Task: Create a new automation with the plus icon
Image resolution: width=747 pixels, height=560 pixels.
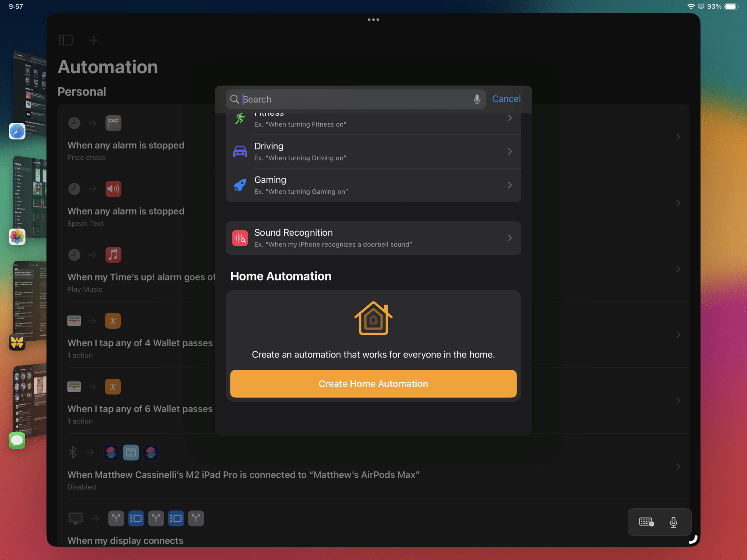Action: click(x=94, y=40)
